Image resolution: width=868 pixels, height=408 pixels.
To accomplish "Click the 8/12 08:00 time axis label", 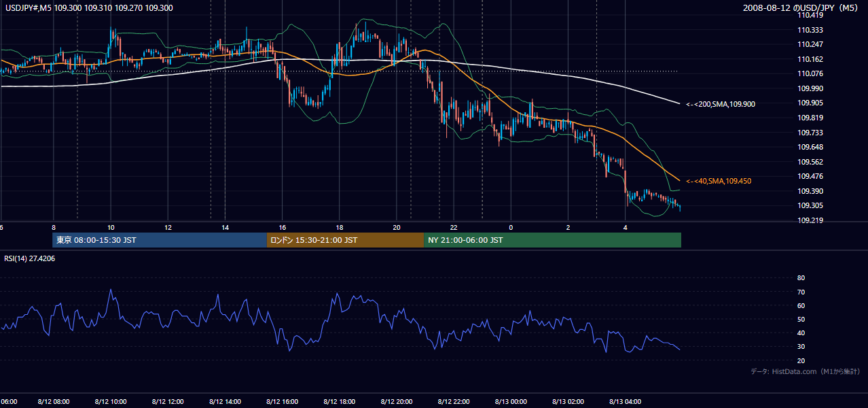I will point(53,402).
